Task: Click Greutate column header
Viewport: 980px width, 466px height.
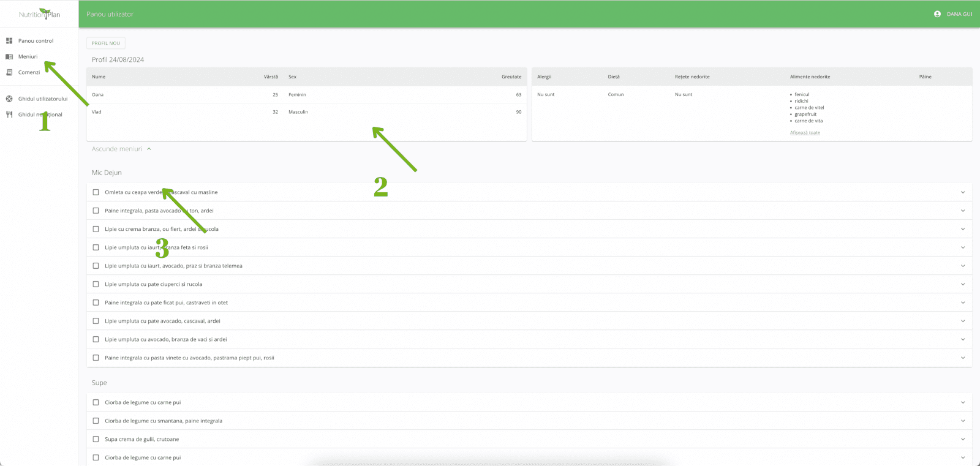Action: [x=511, y=77]
